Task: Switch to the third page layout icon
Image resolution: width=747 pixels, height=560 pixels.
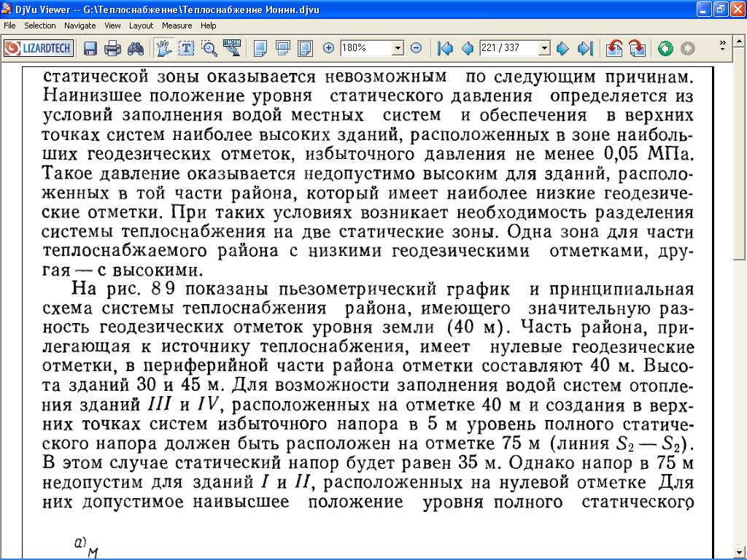Action: point(306,48)
